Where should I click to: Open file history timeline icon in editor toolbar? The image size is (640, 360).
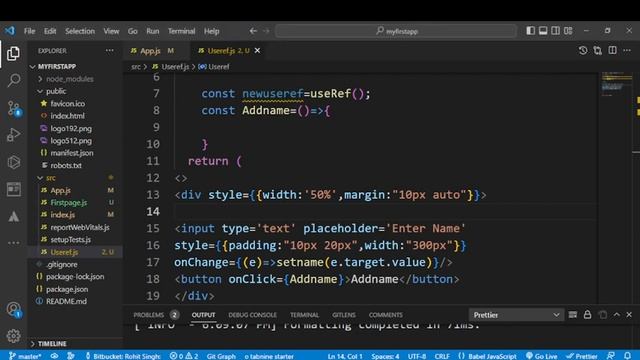point(583,50)
